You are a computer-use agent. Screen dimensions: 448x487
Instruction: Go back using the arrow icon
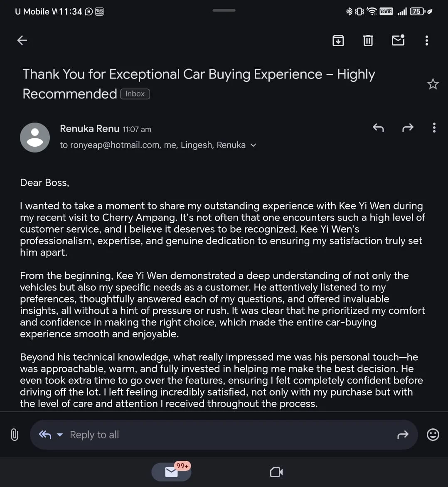click(22, 40)
